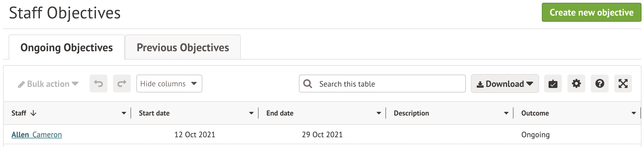Open the Bulk action dropdown
This screenshot has height=147, width=644.
pos(48,84)
